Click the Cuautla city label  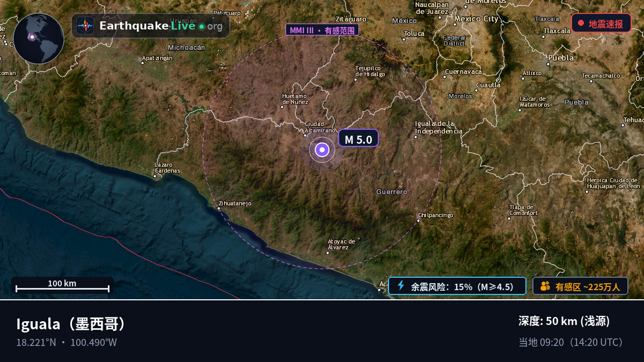tap(488, 85)
